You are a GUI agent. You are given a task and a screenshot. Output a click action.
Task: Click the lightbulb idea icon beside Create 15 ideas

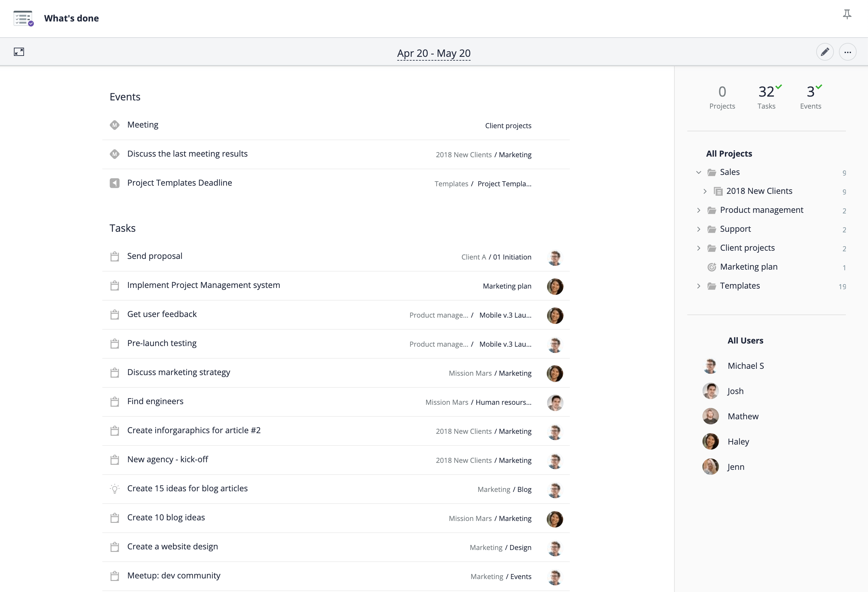point(115,489)
